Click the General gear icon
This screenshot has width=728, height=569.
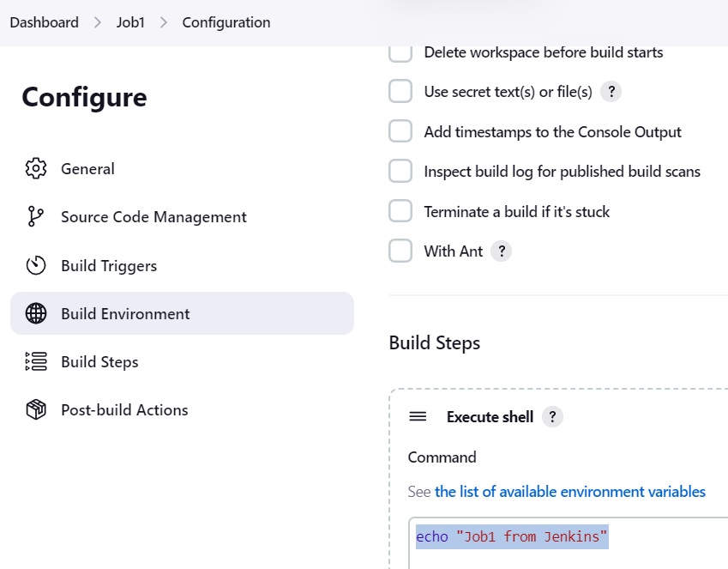(36, 169)
